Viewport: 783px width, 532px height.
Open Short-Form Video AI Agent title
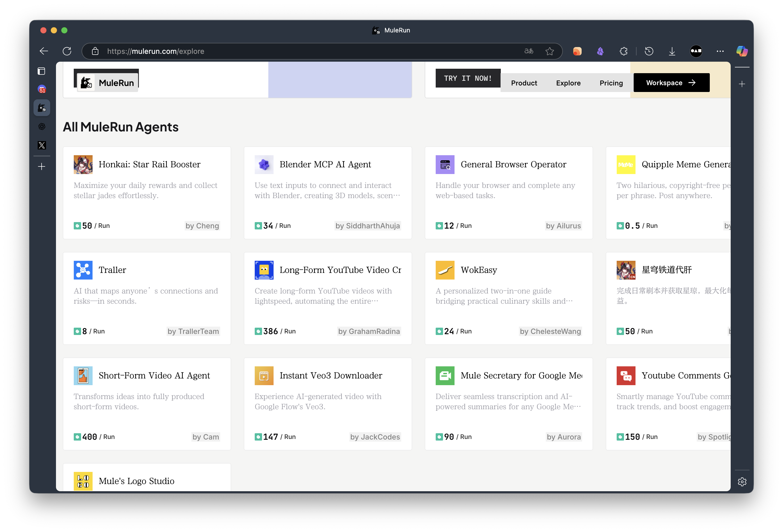pos(154,375)
